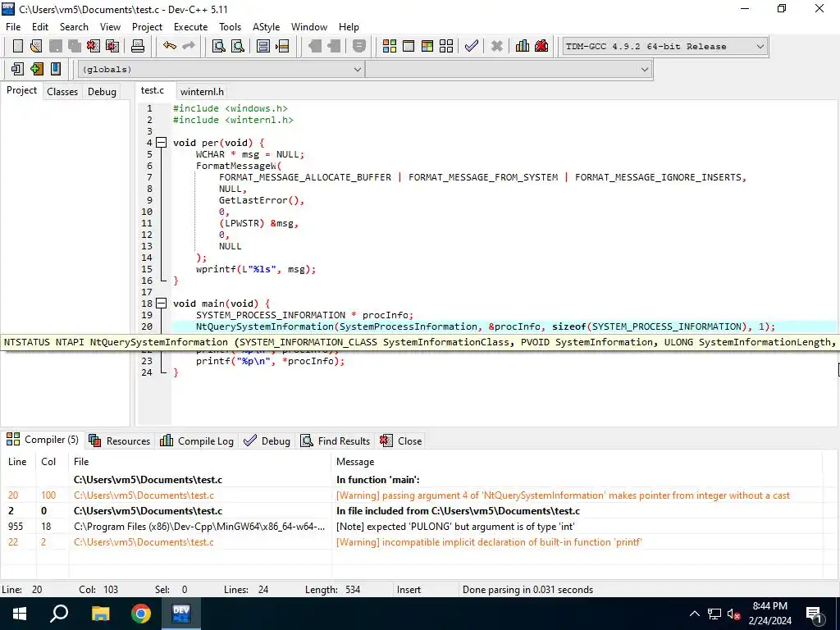Click the Rebuild All toolbar icon
Image resolution: width=840 pixels, height=630 pixels.
[445, 46]
